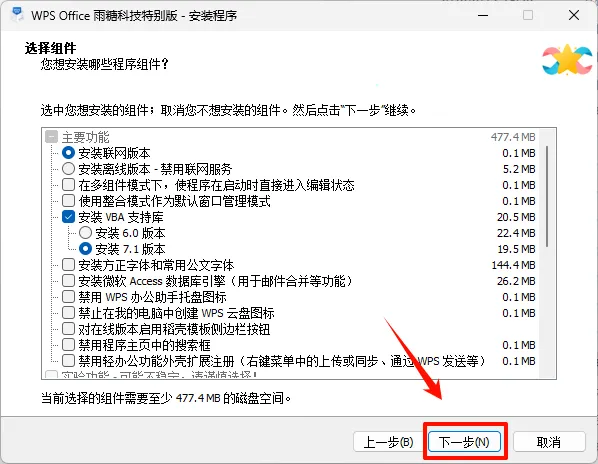Tick 禁用 WPS 办公助手托盘图标
598x464 pixels.
(x=68, y=297)
